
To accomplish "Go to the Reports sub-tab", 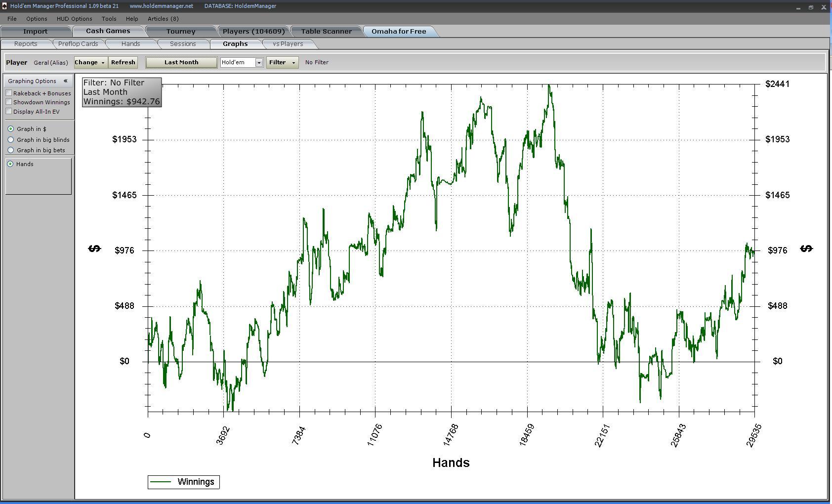I will point(26,44).
